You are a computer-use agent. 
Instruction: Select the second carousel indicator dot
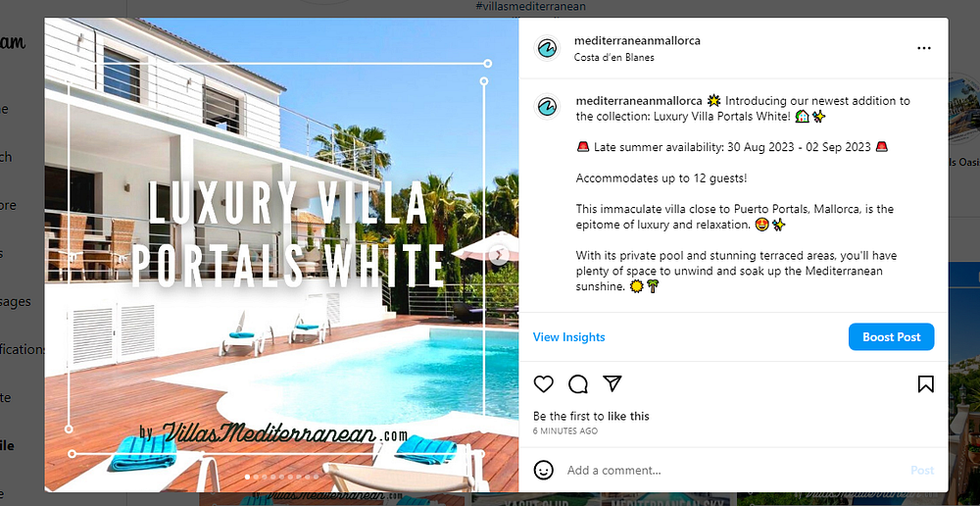tap(256, 477)
